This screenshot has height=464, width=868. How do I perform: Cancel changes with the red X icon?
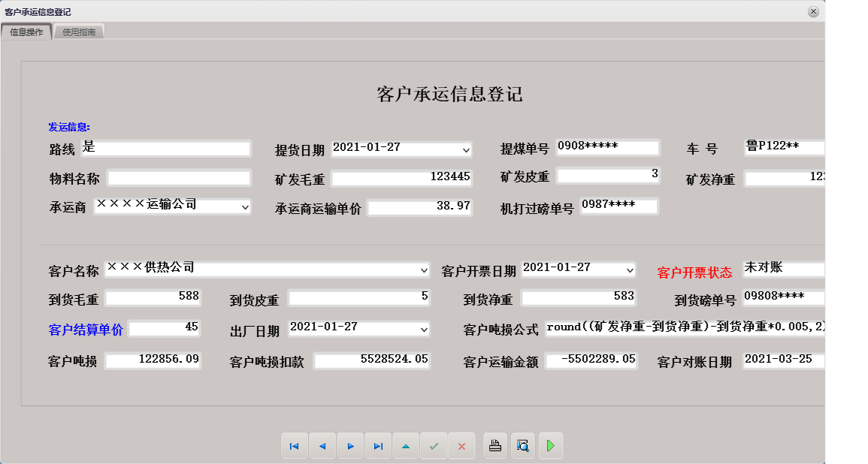tap(461, 445)
